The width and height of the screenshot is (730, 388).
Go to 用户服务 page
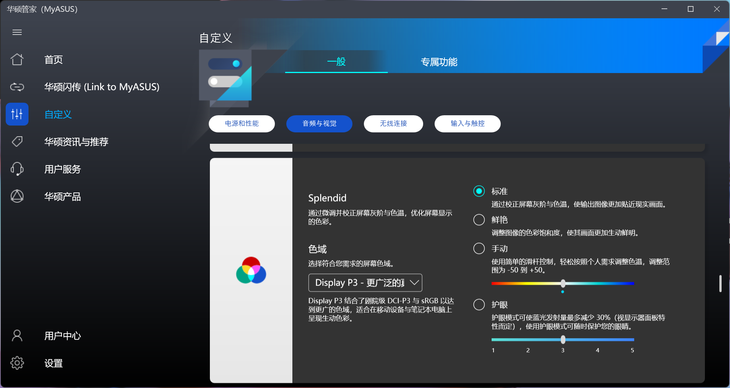coord(62,169)
